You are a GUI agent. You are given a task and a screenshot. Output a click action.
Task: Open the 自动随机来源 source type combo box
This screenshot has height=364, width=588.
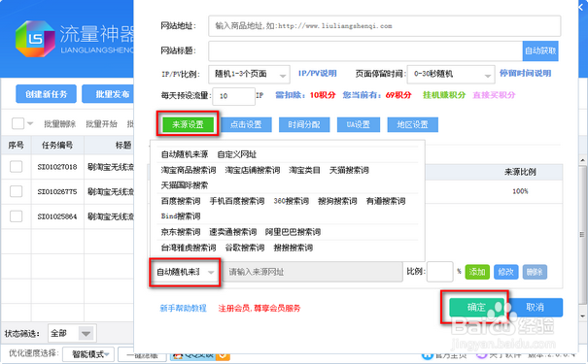point(185,272)
